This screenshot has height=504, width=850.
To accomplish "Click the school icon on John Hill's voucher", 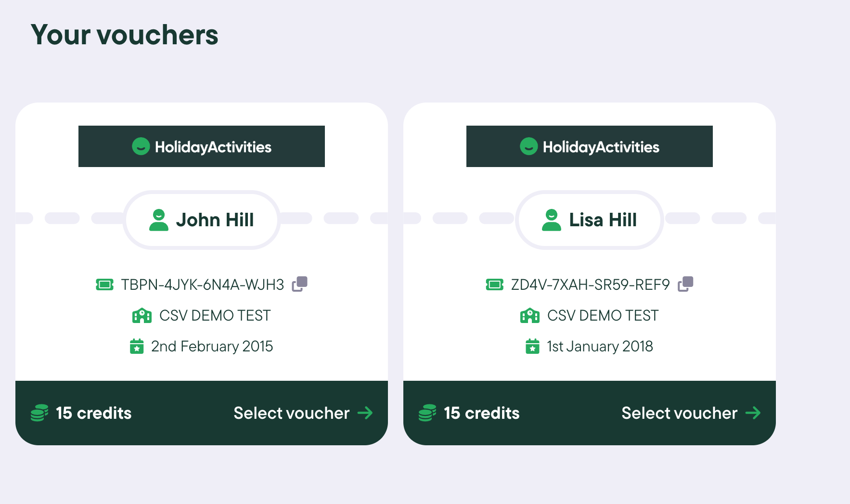I will [x=142, y=316].
